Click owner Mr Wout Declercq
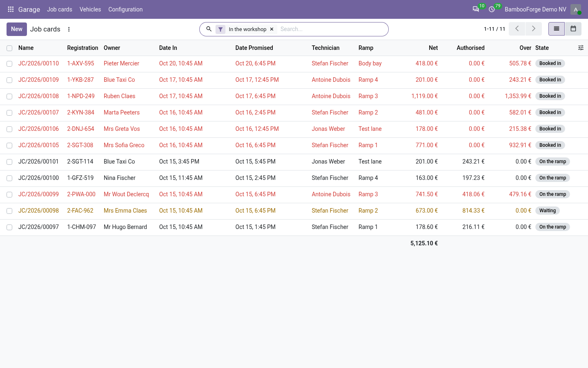588x368 pixels. click(x=126, y=194)
